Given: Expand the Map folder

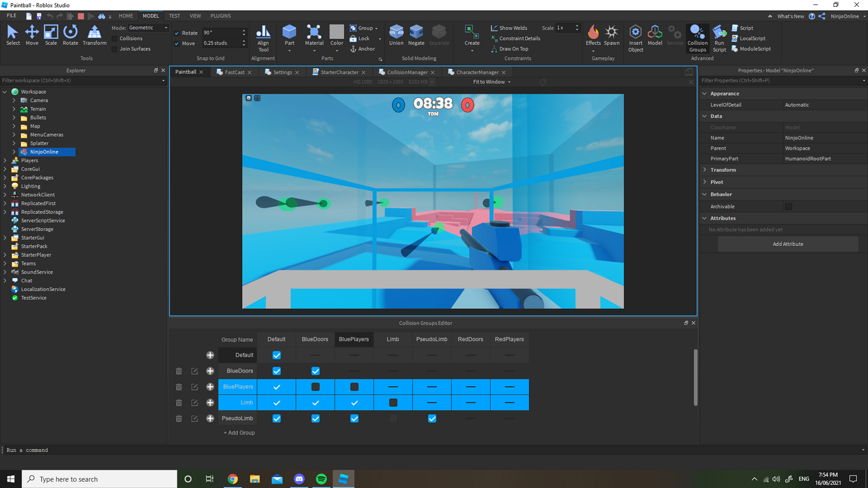Looking at the screenshot, I should [14, 126].
